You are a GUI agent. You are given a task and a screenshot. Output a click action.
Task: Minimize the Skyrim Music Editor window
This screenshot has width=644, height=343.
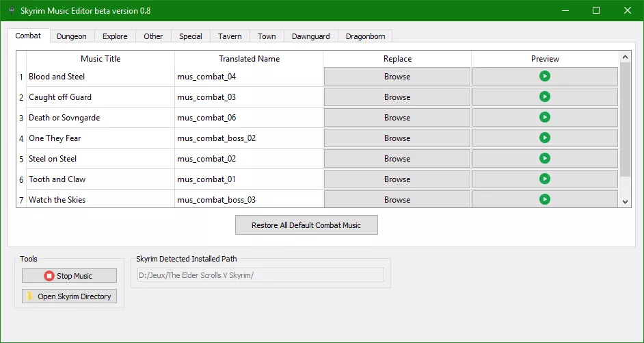tap(565, 11)
